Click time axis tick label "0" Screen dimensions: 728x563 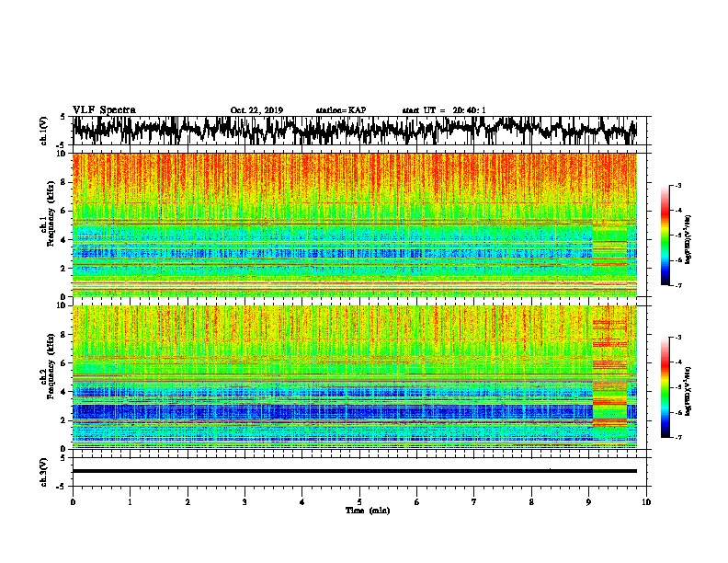(x=73, y=502)
